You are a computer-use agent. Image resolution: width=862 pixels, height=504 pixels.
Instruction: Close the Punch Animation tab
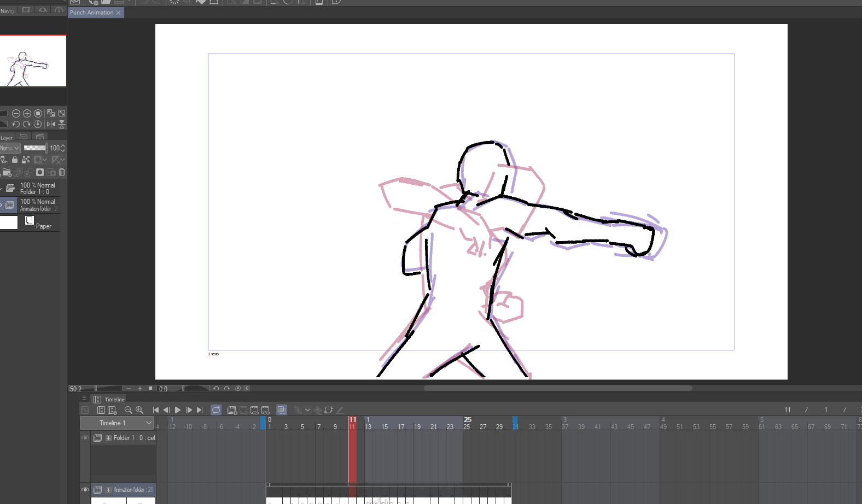click(118, 13)
